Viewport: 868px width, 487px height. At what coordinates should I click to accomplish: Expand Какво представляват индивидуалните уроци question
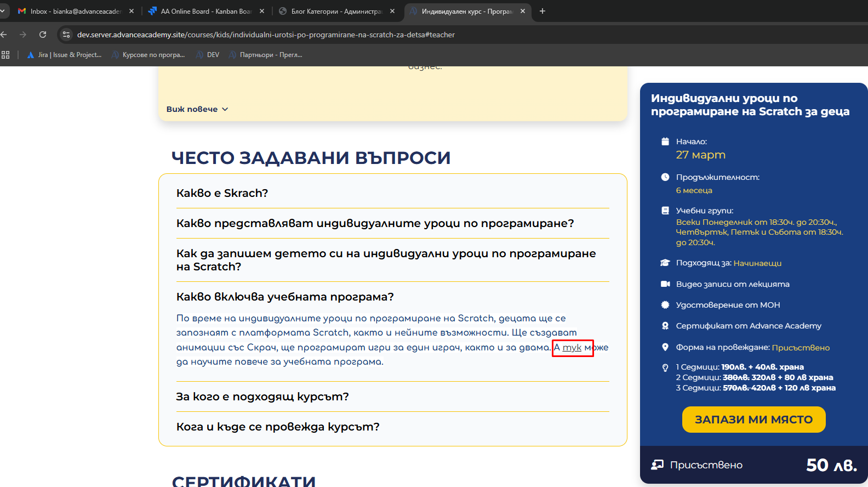tap(392, 223)
